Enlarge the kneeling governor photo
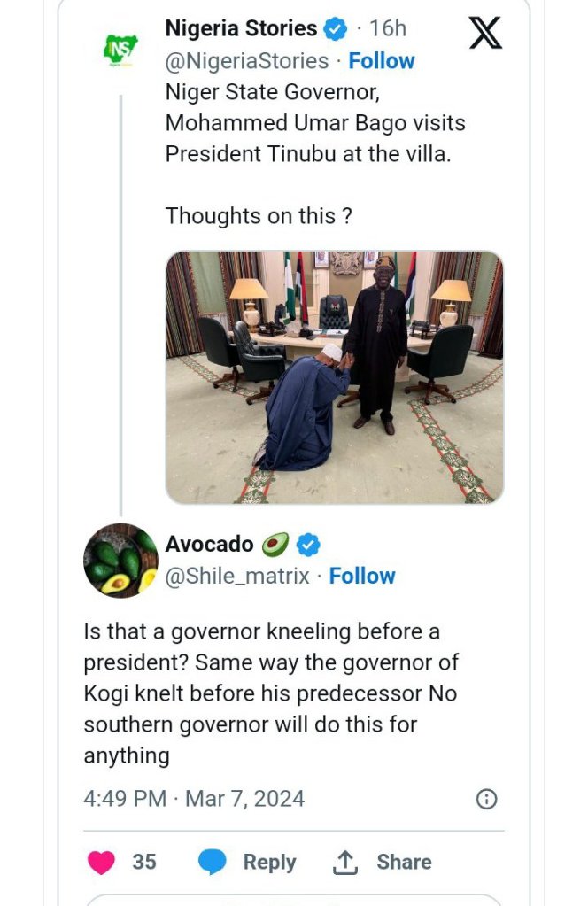Image resolution: width=588 pixels, height=906 pixels. click(334, 377)
